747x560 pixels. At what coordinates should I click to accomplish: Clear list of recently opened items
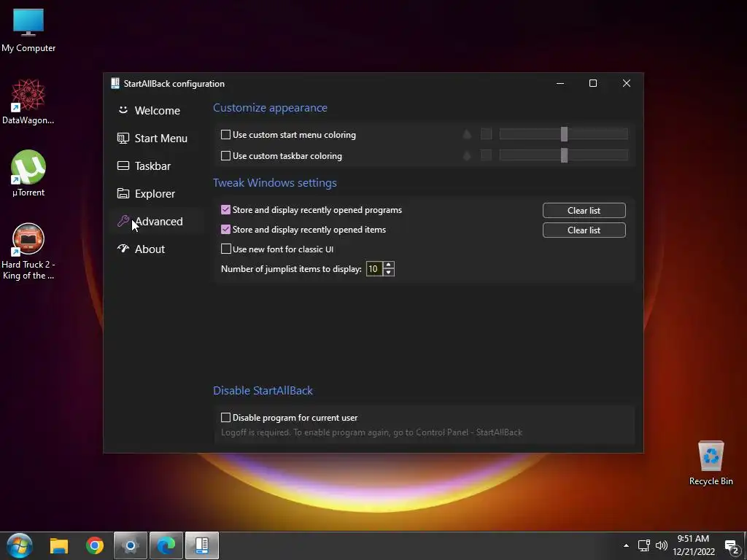coord(584,230)
